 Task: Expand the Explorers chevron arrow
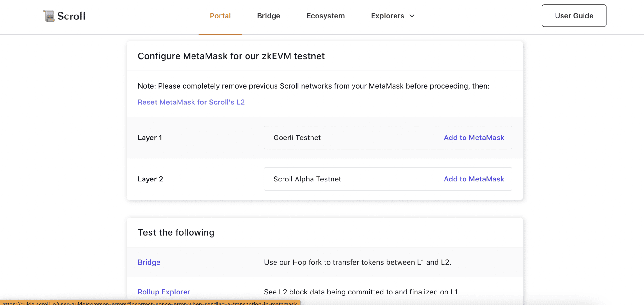tap(412, 16)
